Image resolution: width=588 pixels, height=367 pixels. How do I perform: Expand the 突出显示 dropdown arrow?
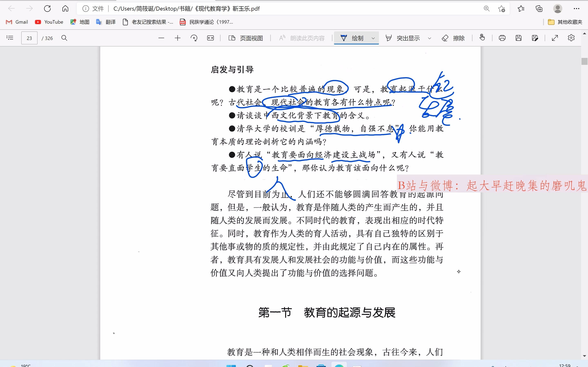tap(430, 38)
